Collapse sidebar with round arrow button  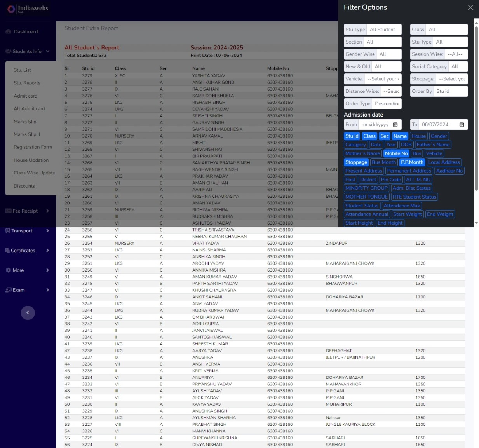[x=28, y=313]
